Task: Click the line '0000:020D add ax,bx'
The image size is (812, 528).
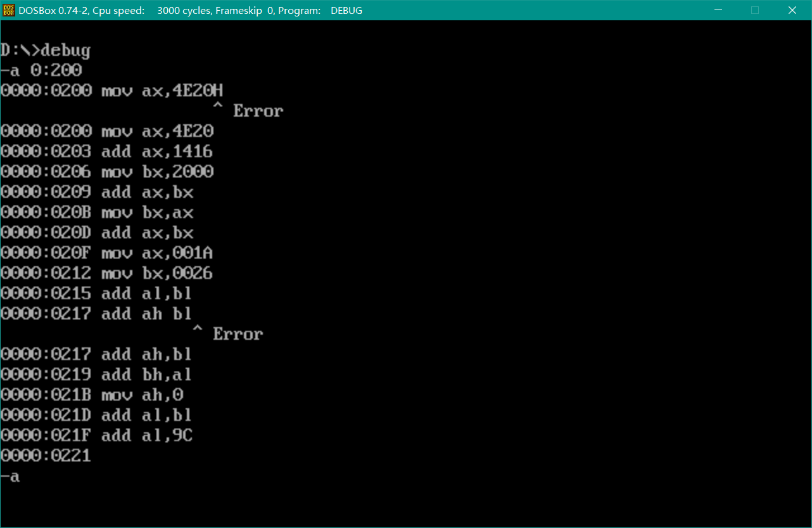Action: (97, 233)
